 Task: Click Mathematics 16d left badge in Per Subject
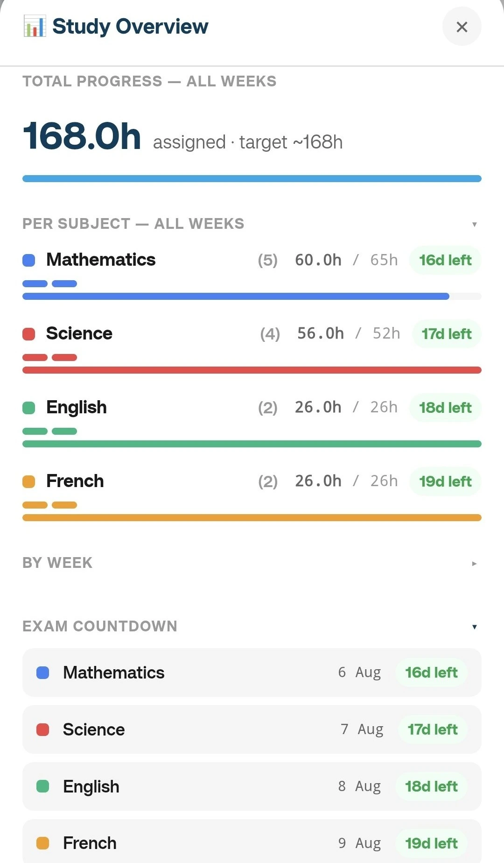tap(445, 260)
